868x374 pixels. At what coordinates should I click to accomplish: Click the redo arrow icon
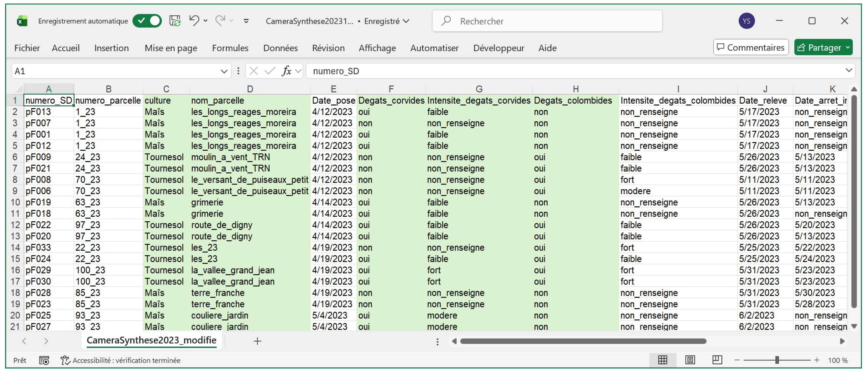220,21
